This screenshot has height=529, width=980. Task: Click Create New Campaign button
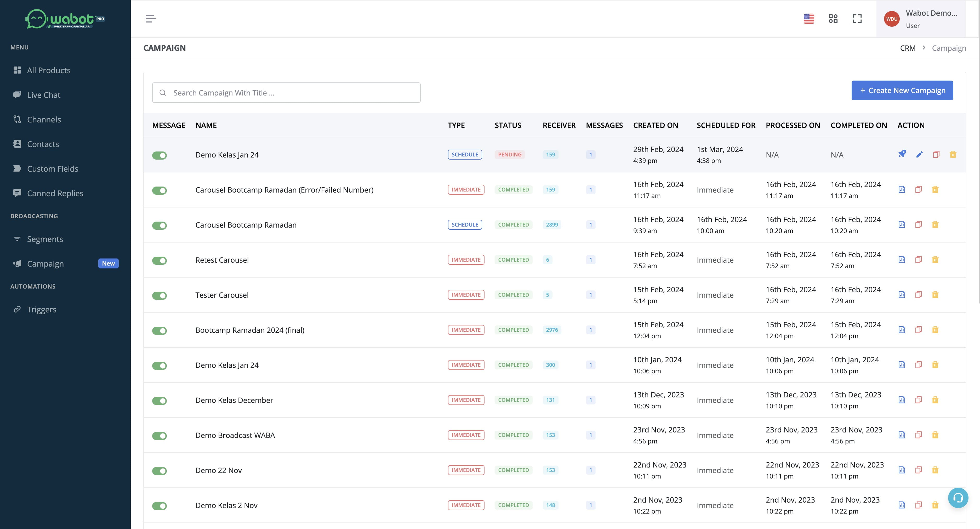tap(902, 90)
